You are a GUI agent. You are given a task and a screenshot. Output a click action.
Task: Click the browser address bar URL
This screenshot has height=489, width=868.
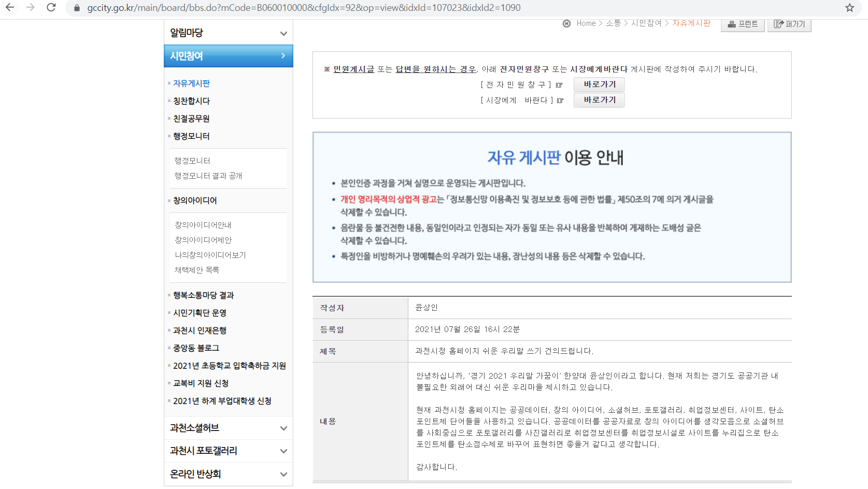click(x=304, y=8)
